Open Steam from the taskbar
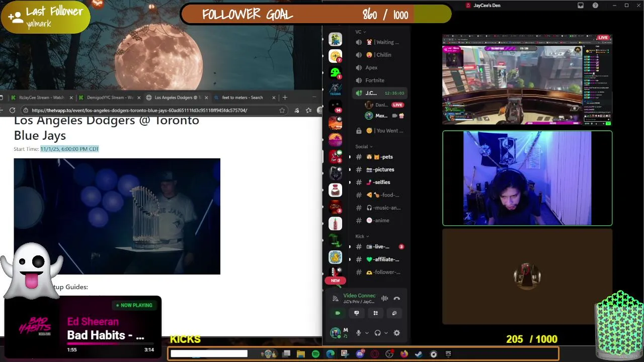 point(419,354)
